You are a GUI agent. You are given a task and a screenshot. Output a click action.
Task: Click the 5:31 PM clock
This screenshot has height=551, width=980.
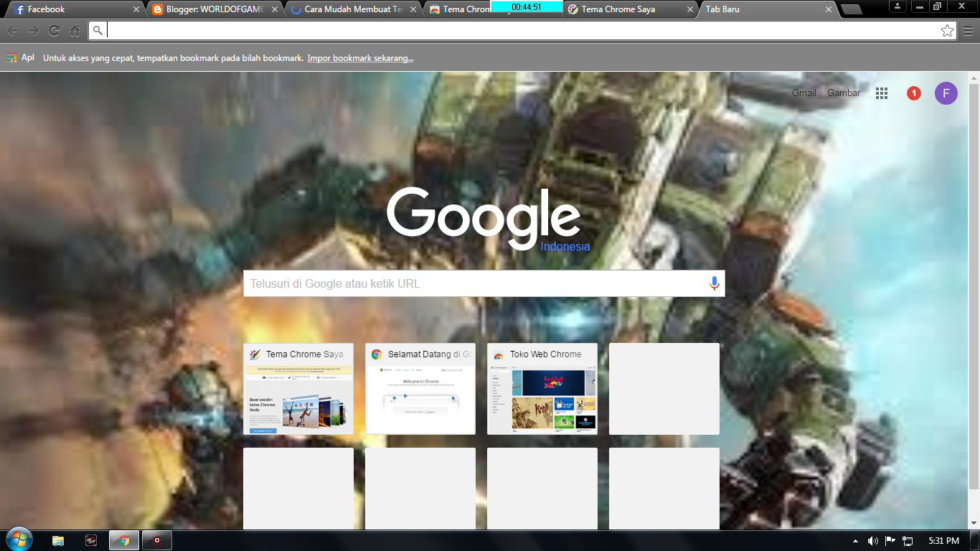(943, 541)
